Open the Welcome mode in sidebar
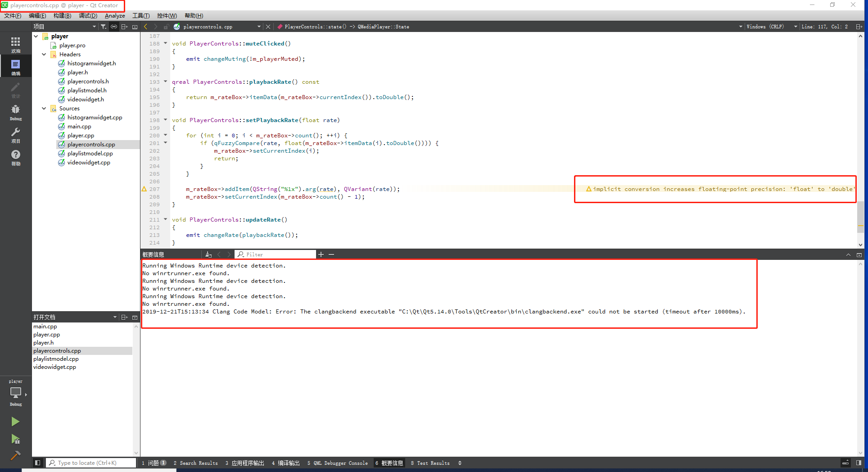The image size is (868, 472). [x=15, y=44]
